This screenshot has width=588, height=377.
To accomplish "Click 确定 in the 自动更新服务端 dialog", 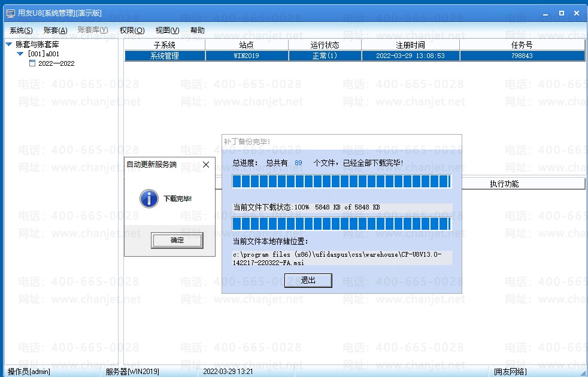I will [x=177, y=240].
